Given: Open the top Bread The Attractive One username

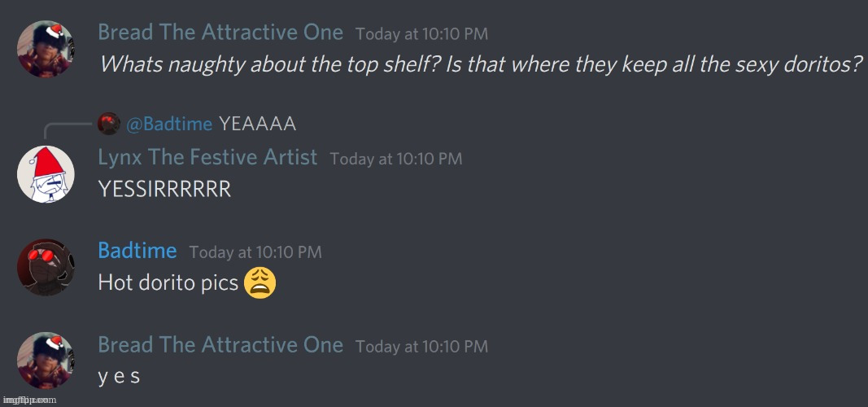Looking at the screenshot, I should pyautogui.click(x=220, y=32).
